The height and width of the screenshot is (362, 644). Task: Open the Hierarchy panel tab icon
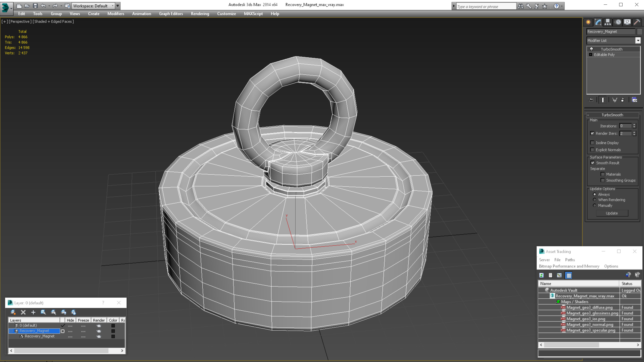point(608,22)
